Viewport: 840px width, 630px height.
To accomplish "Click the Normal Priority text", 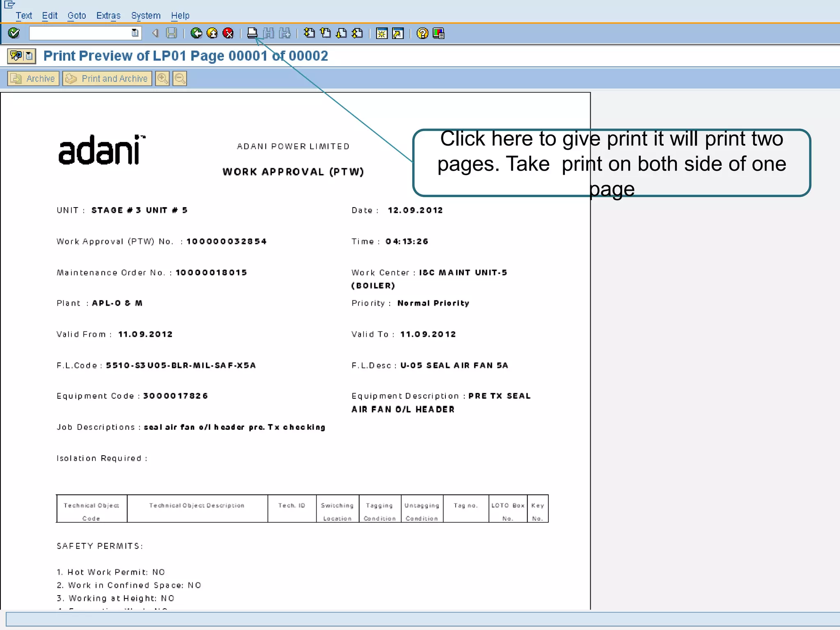I will point(433,303).
